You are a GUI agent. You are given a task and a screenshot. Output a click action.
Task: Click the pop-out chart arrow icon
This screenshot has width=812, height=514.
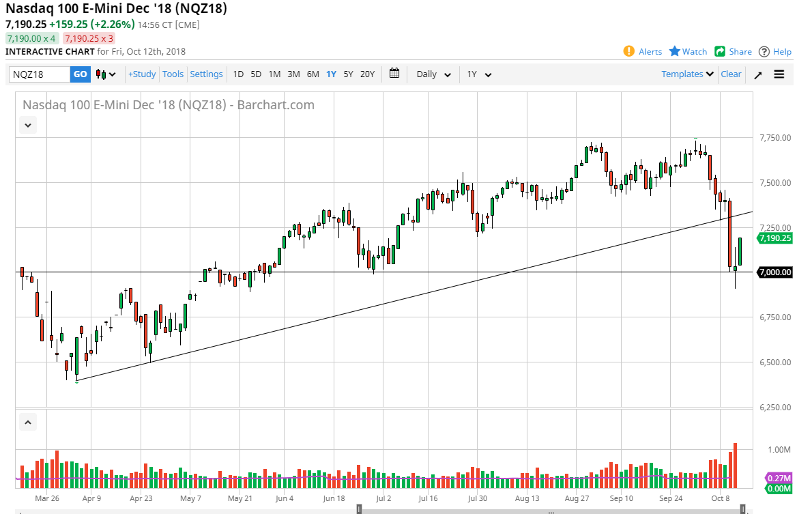coord(757,74)
